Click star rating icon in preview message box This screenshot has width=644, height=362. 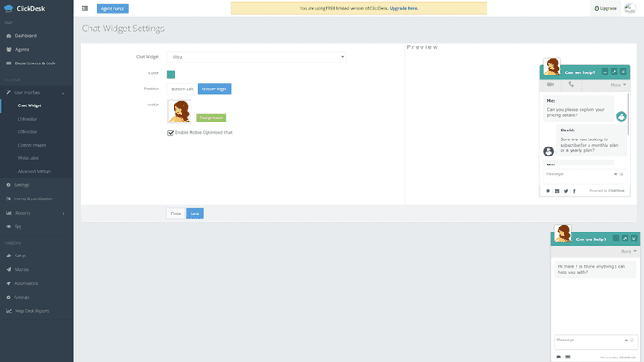(x=615, y=174)
